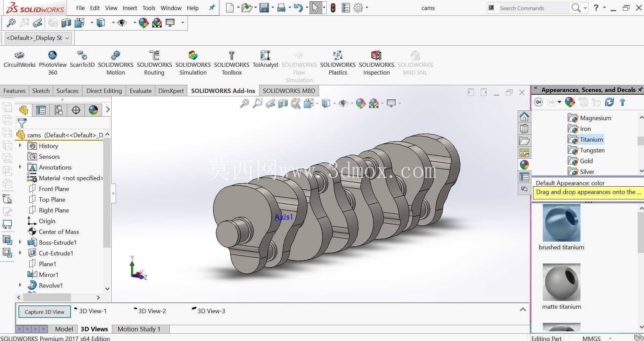644x341 pixels.
Task: Open the Insert menu
Action: tap(130, 8)
